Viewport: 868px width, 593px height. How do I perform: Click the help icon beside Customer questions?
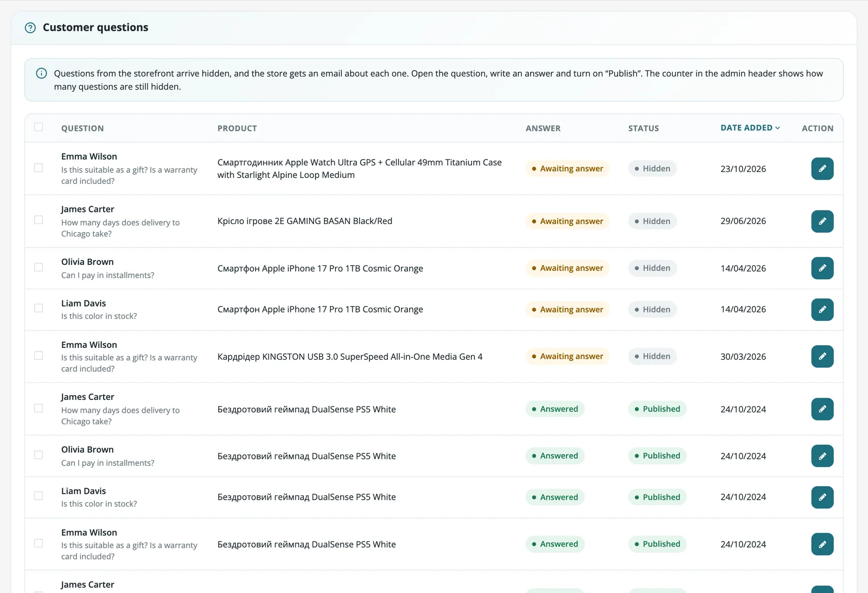(x=30, y=28)
